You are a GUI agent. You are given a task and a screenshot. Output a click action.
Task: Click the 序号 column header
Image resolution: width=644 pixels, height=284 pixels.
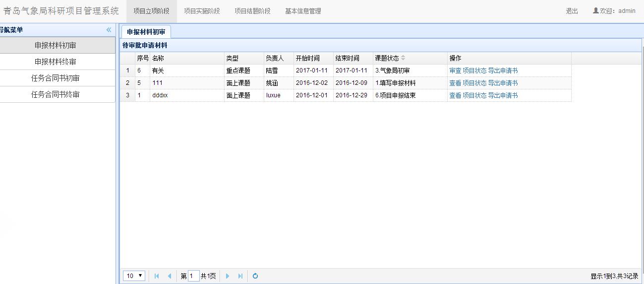point(143,58)
